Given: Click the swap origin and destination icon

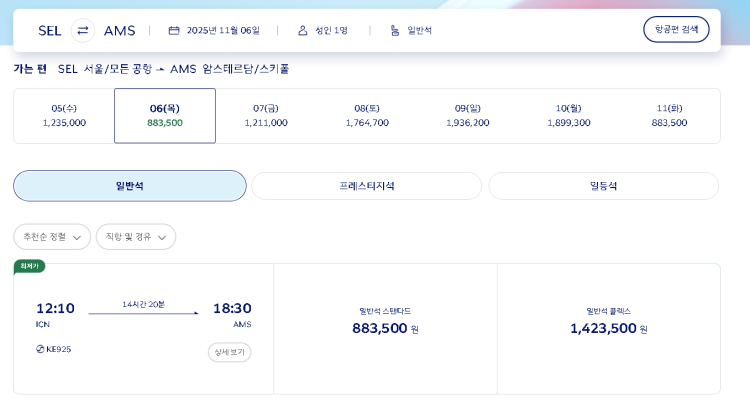Looking at the screenshot, I should coord(83,30).
